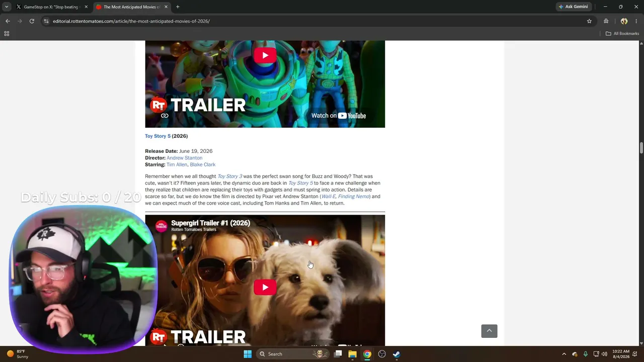Open the Tim Allen link
This screenshot has height=362, width=644.
pyautogui.click(x=177, y=164)
